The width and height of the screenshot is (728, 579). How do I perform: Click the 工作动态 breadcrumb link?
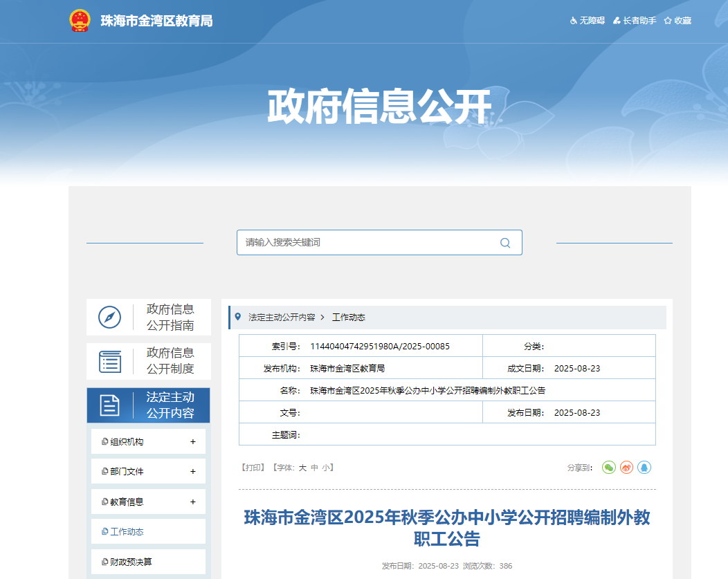tap(348, 318)
